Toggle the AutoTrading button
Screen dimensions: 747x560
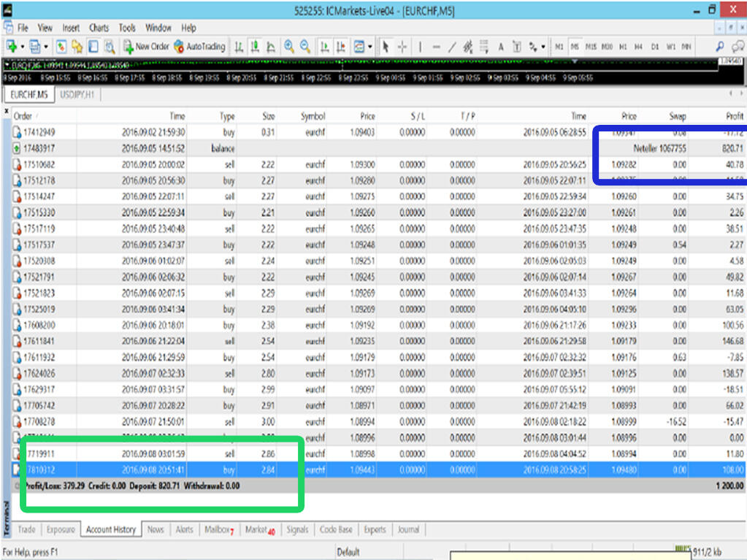[x=199, y=47]
